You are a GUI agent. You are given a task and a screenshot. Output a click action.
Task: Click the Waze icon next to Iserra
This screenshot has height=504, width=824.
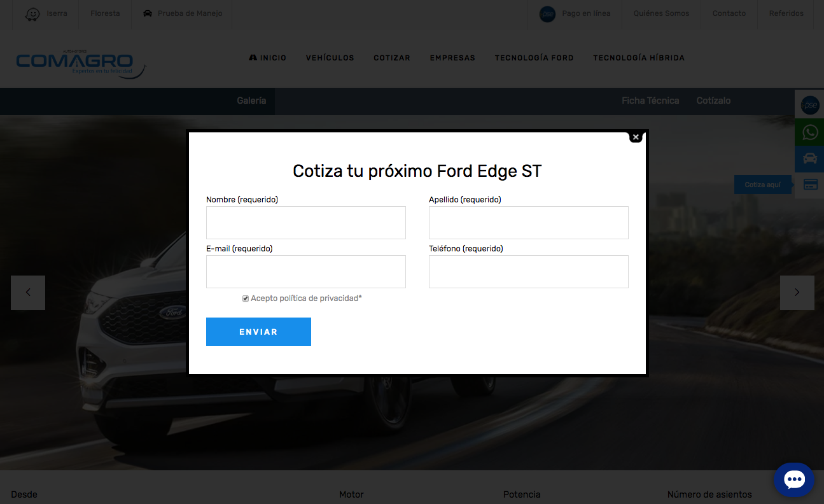[32, 14]
